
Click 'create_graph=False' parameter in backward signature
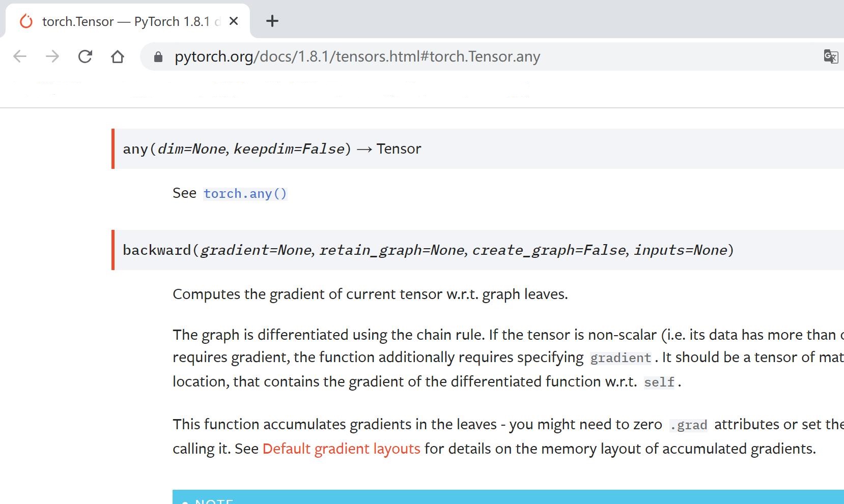549,250
